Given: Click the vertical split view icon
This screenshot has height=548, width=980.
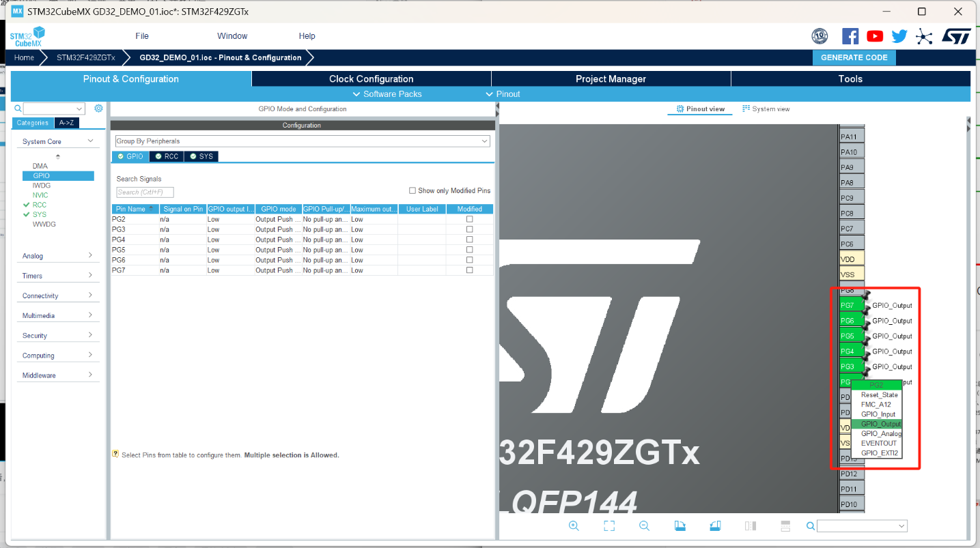Looking at the screenshot, I should click(751, 525).
